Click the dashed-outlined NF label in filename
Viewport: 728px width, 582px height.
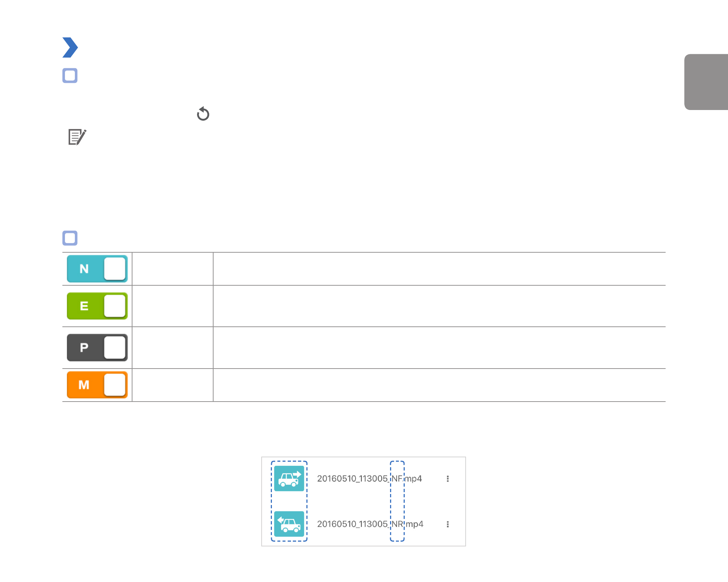(x=397, y=479)
